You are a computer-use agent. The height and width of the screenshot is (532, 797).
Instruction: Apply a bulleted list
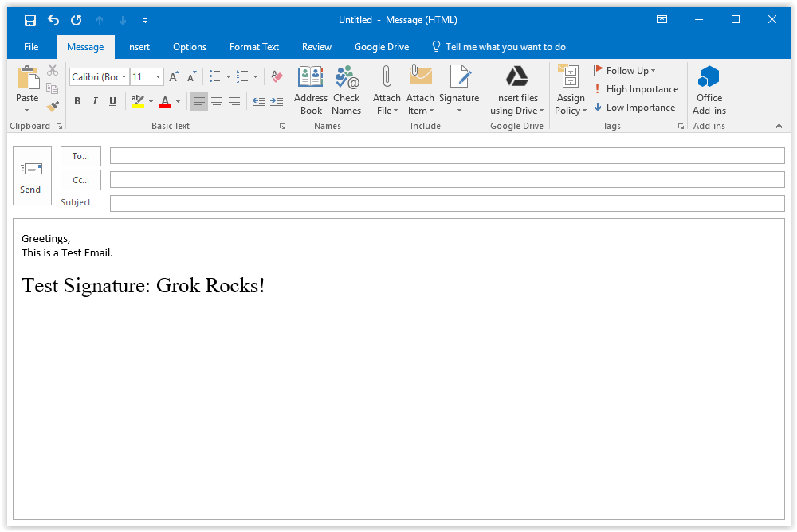pos(215,76)
